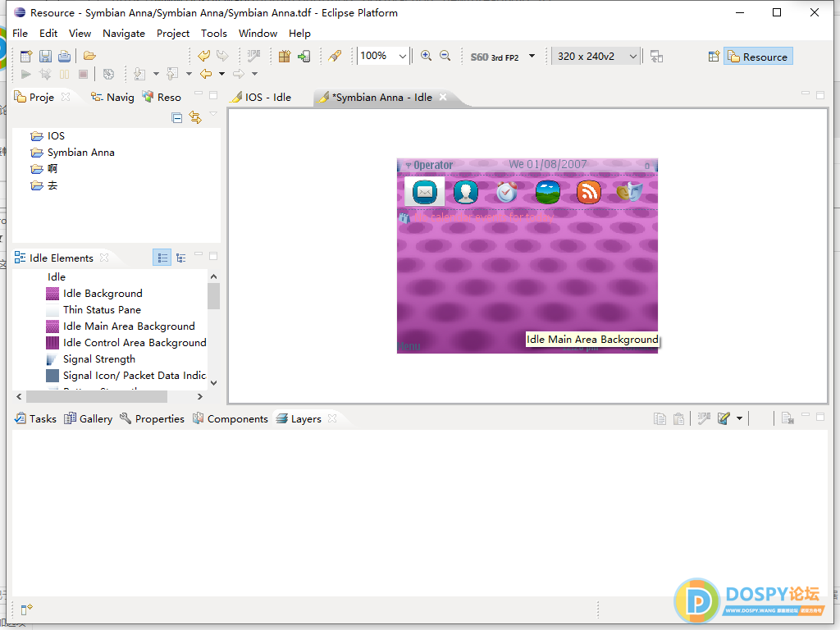
Task: Switch Idle Elements to the list layout
Action: point(162,258)
